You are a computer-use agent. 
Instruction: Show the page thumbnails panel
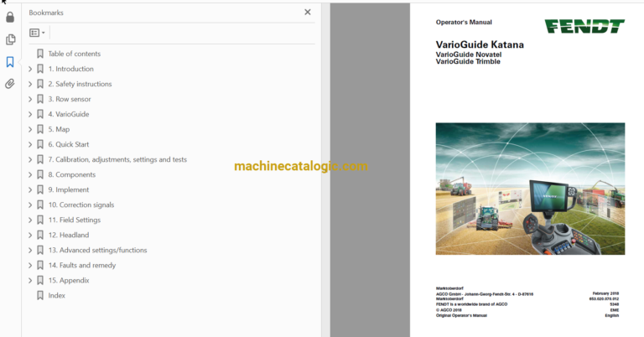click(10, 39)
